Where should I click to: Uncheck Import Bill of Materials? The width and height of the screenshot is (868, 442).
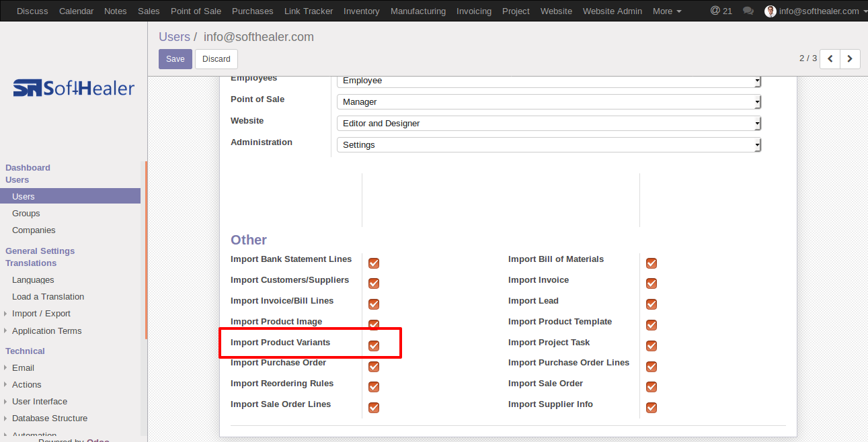652,263
